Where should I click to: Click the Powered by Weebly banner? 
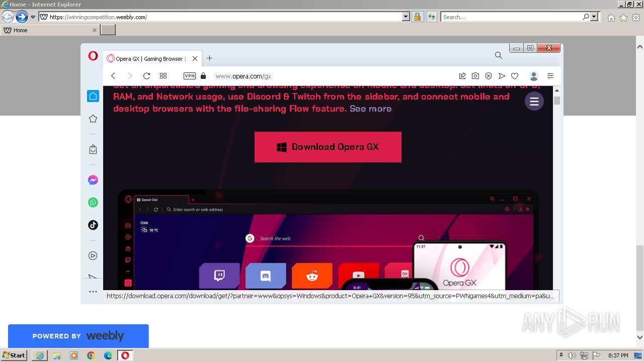[78, 336]
